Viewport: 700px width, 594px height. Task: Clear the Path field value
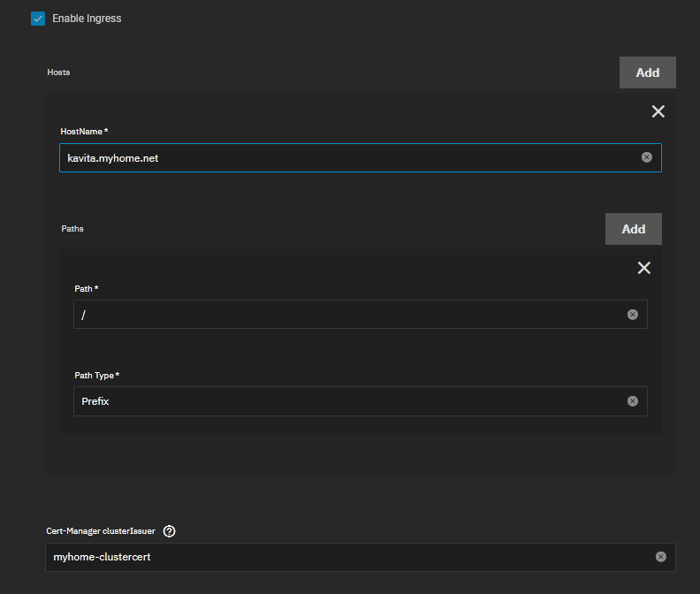(632, 315)
